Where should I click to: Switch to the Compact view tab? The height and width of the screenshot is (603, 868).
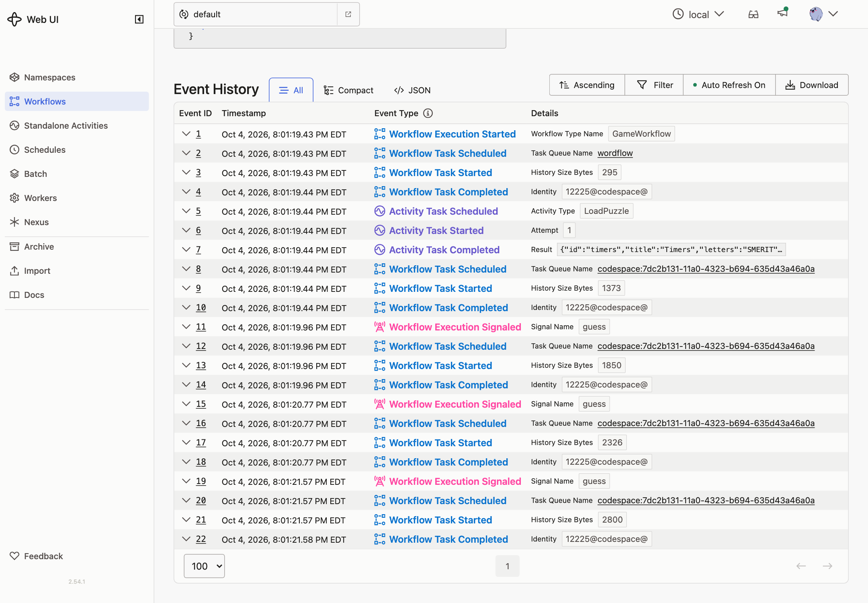(348, 90)
